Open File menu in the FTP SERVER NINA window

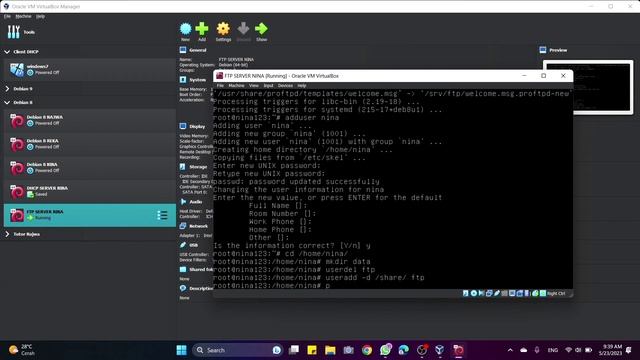tap(220, 86)
